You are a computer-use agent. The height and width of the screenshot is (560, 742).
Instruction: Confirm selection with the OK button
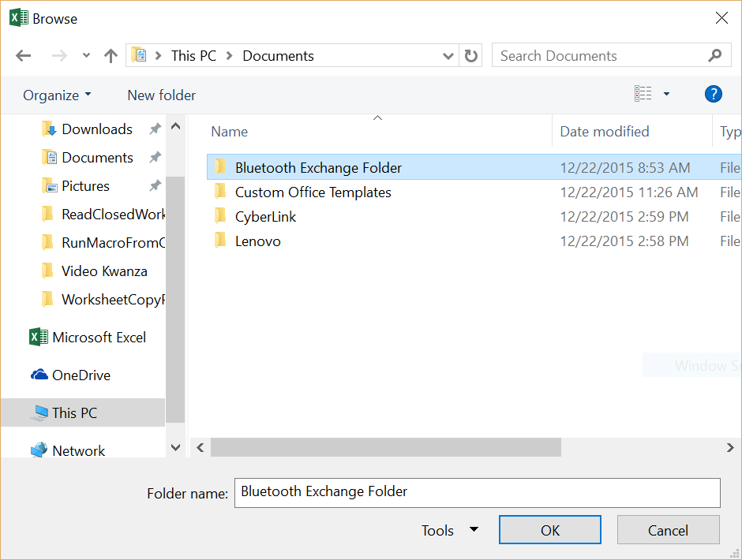549,529
